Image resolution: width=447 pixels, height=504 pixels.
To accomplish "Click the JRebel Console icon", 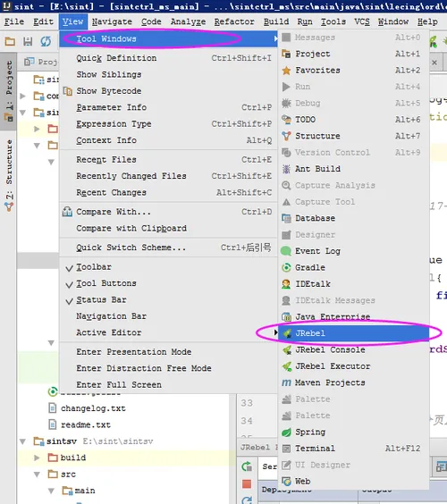I will pos(287,349).
